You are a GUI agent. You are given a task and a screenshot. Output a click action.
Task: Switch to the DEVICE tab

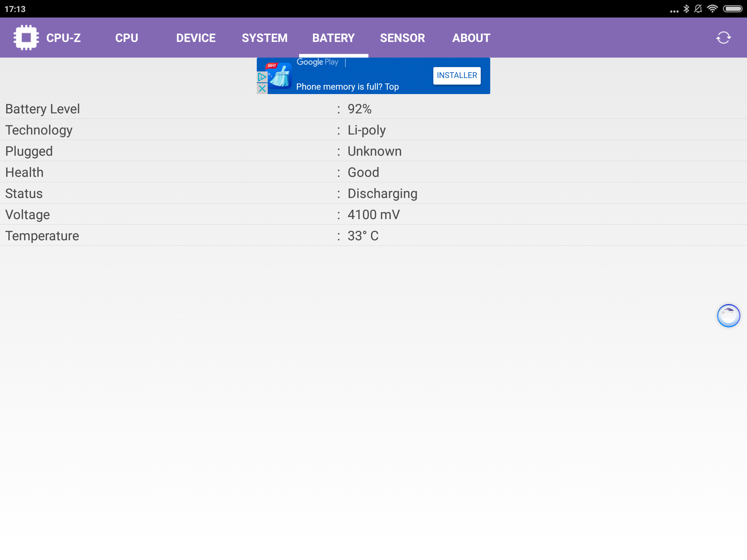[196, 38]
